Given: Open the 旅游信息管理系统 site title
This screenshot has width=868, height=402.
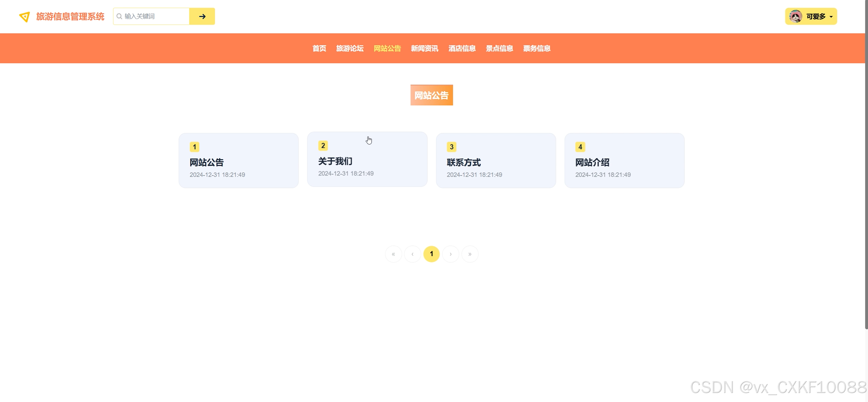Looking at the screenshot, I should click(70, 17).
